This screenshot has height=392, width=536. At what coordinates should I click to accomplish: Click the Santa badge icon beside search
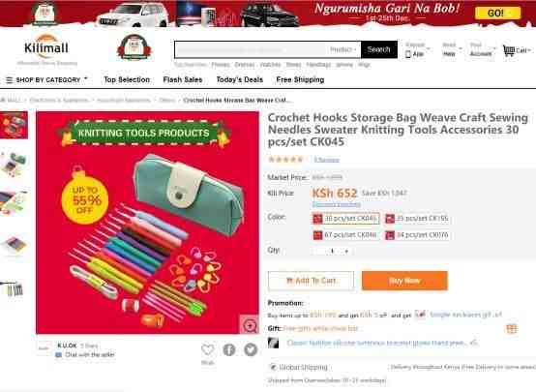[x=134, y=47]
